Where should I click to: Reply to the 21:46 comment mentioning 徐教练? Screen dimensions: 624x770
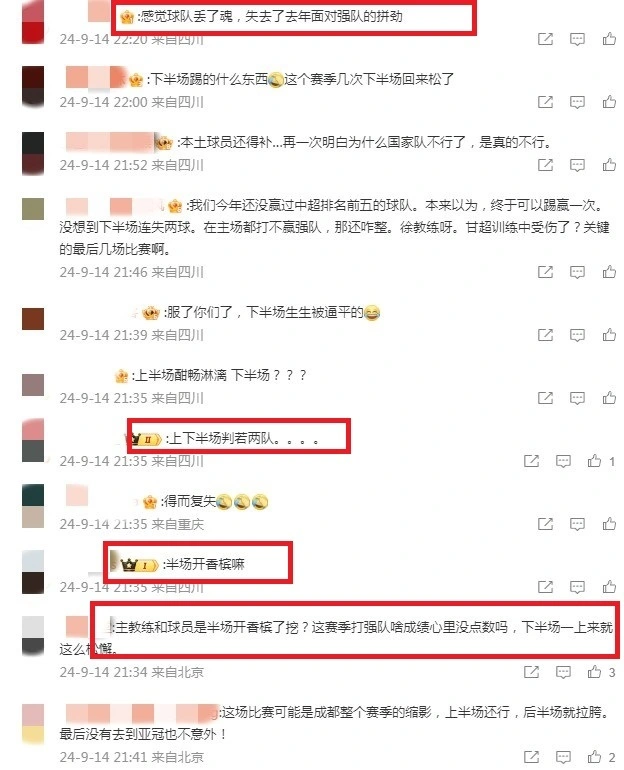(x=577, y=272)
